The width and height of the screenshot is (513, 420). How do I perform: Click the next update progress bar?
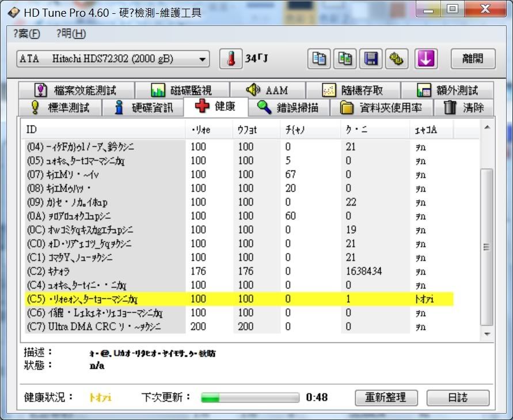250,398
